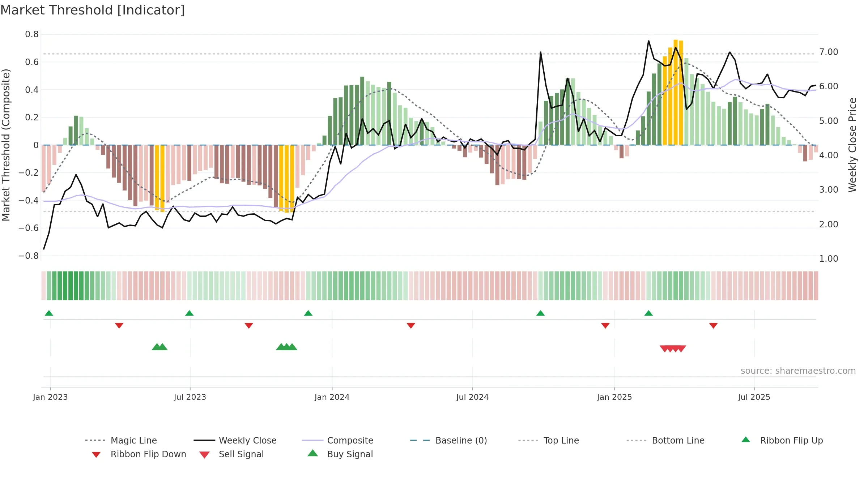Click the Jul 2023 axis label
The height and width of the screenshot is (488, 868).
tap(190, 397)
